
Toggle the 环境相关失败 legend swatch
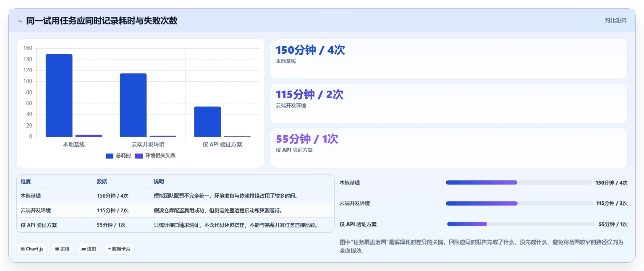[x=139, y=156]
